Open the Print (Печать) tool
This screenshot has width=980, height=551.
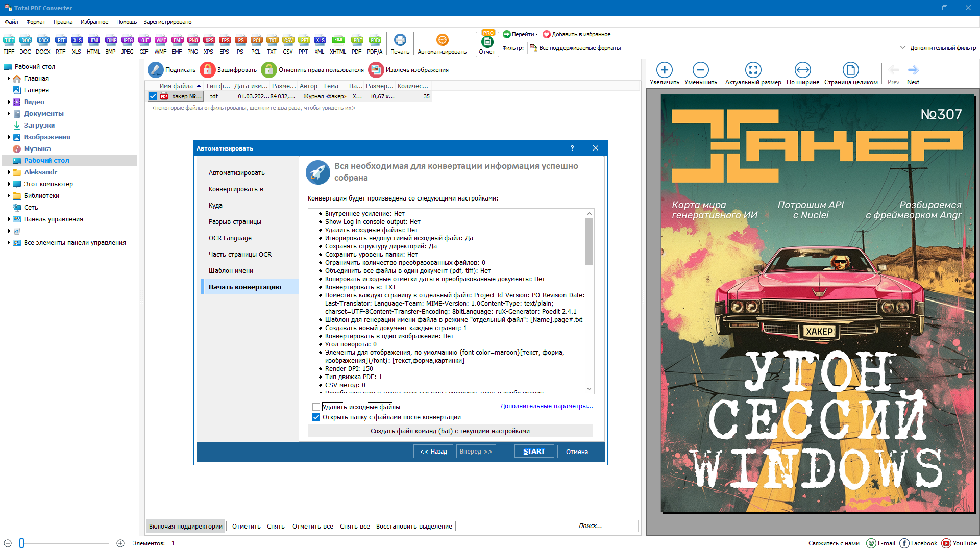[400, 44]
